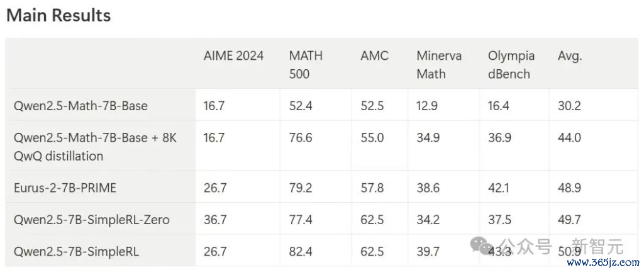Select the AIME 2024 column header
Image resolution: width=644 pixels, height=272 pixels.
point(233,55)
